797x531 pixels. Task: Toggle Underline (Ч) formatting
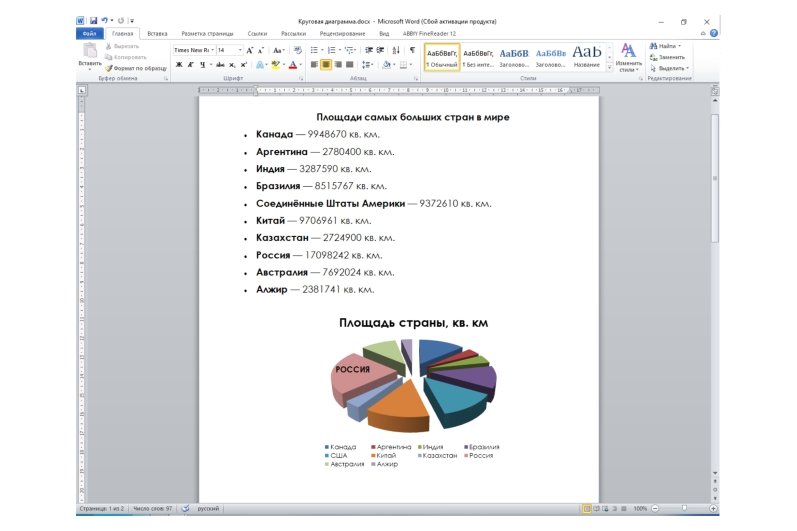[202, 65]
